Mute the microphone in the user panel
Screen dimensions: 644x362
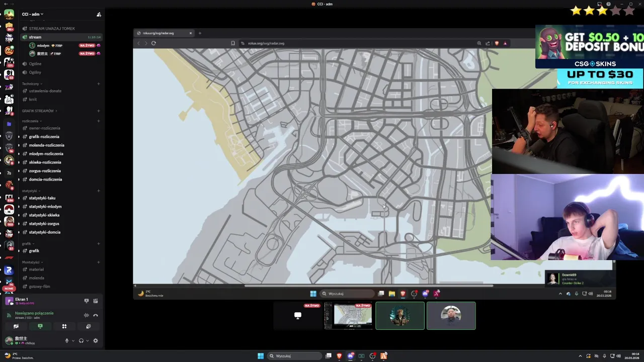point(66,340)
